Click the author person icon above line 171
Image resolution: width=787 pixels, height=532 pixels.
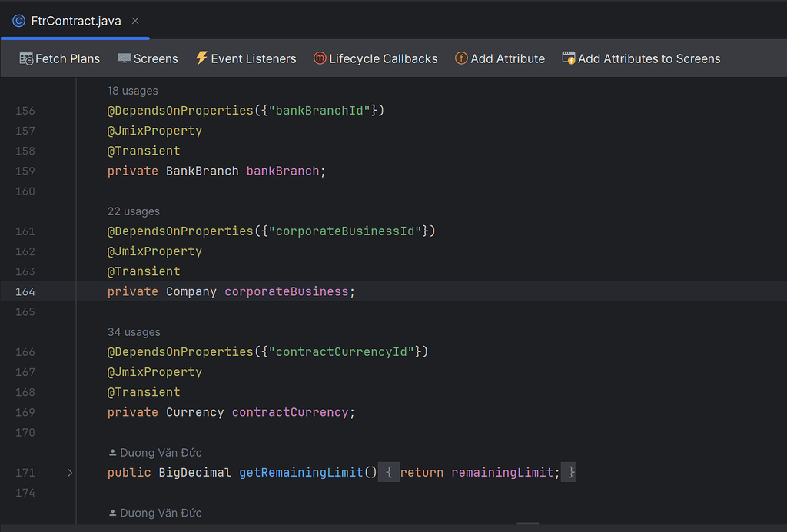pyautogui.click(x=112, y=453)
